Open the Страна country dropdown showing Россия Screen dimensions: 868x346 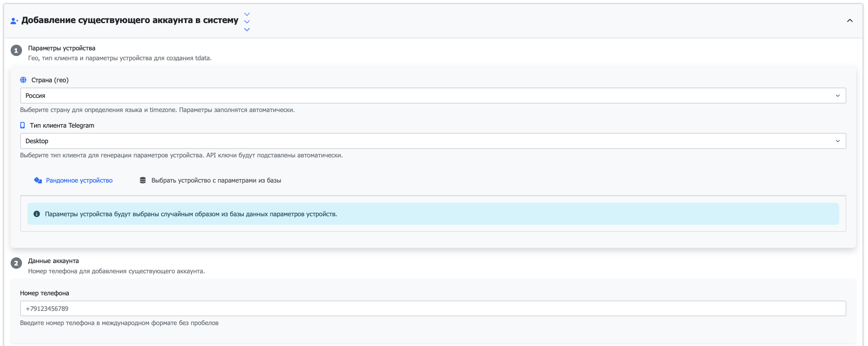pos(433,96)
